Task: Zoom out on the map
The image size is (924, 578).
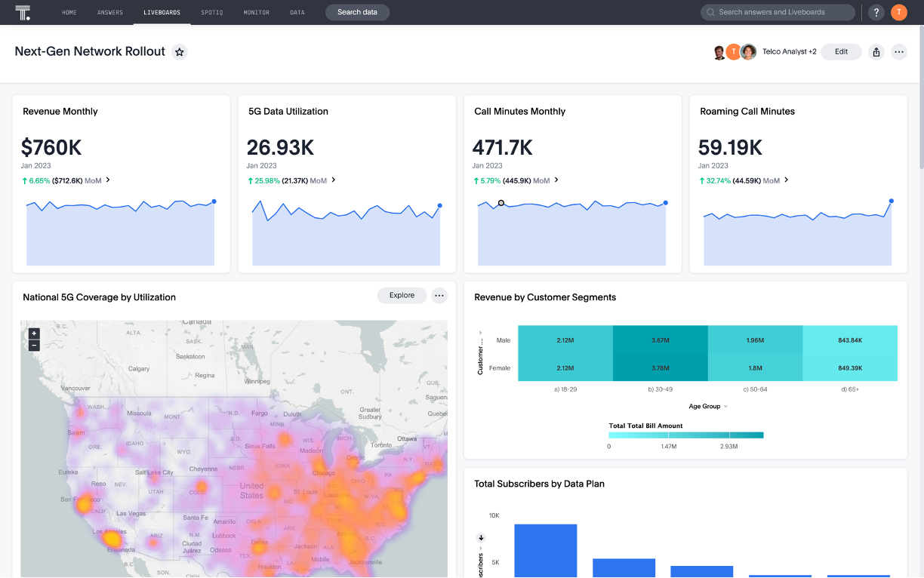Action: tap(34, 346)
